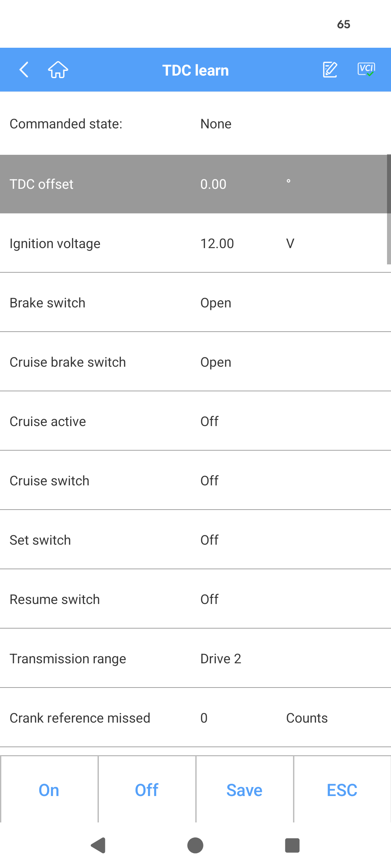Select the Cruise active row
Viewport: 391px width, 868px height.
tap(195, 421)
